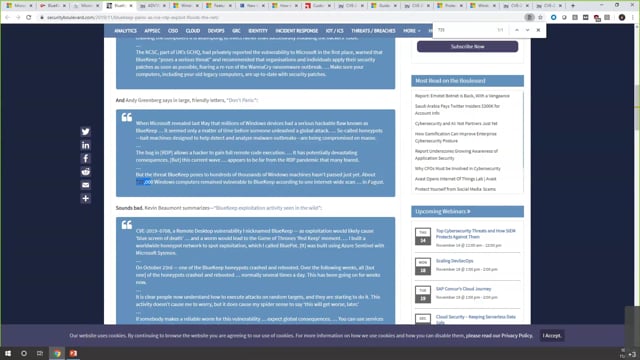Open "Scaling DevSecOps" webinar link
Screen dimensions: 640x360
tap(454, 261)
